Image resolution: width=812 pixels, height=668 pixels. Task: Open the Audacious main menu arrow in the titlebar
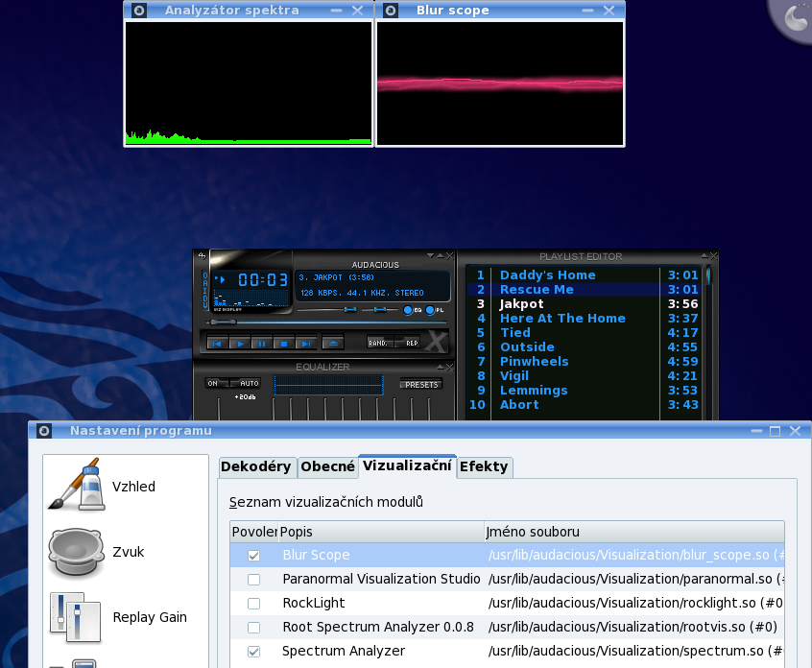[x=430, y=256]
